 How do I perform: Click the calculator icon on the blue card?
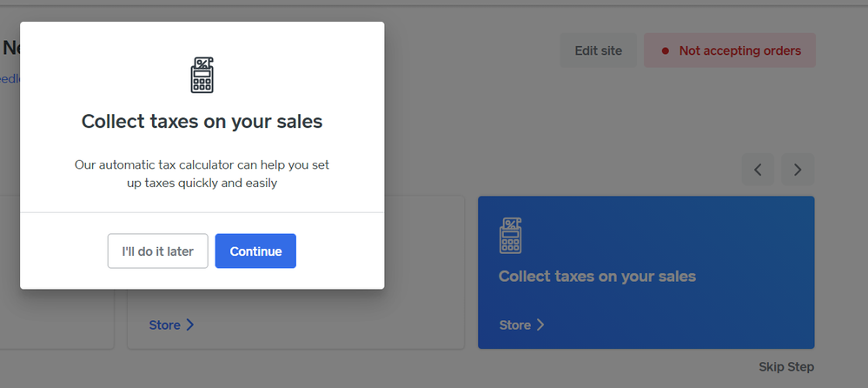[x=511, y=236]
